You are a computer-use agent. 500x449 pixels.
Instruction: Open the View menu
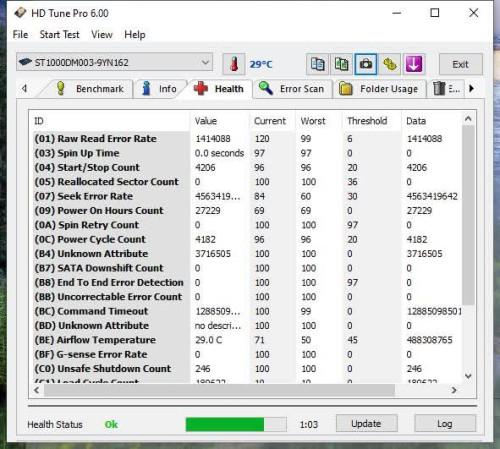point(102,34)
